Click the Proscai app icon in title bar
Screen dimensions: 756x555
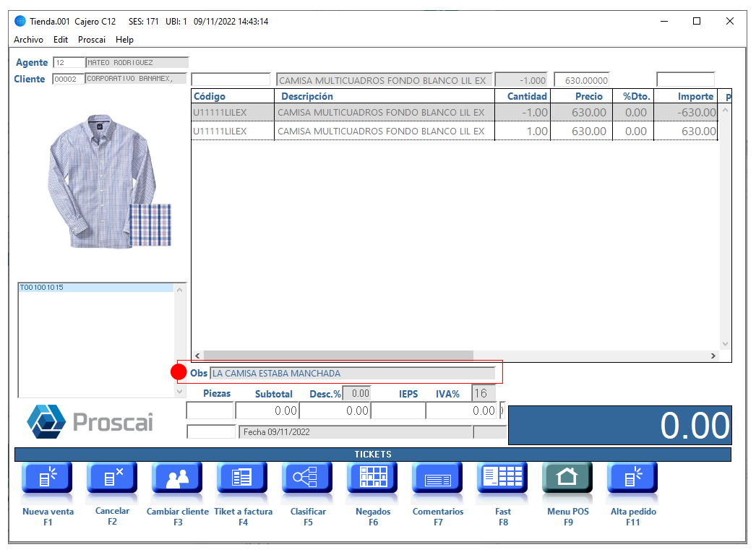[20, 21]
